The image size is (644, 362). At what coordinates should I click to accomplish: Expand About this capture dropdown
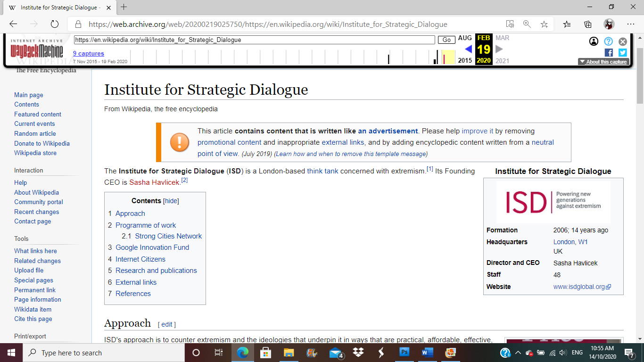pos(603,62)
